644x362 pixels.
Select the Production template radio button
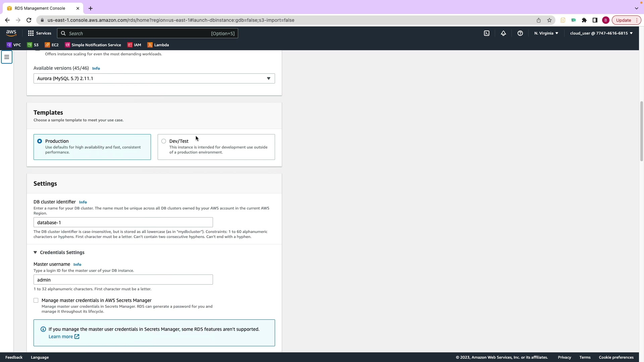coord(40,141)
